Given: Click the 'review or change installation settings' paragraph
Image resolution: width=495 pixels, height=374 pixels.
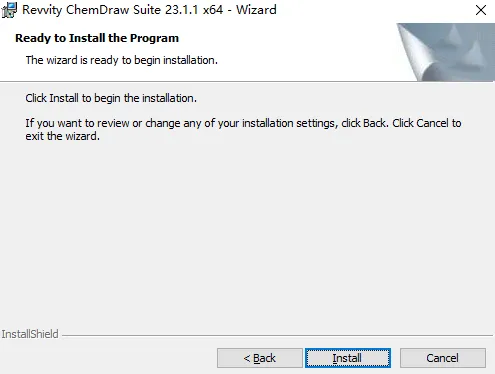Looking at the screenshot, I should pos(243,129).
